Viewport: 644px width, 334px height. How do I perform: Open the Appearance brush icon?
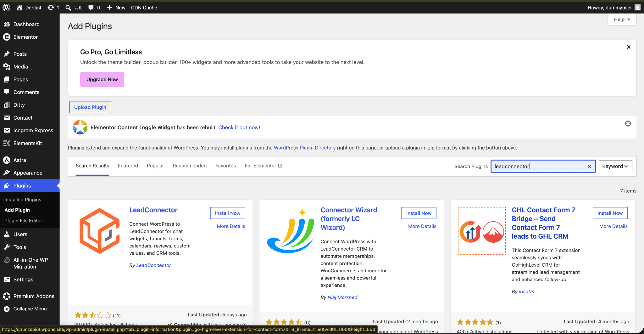(7, 173)
